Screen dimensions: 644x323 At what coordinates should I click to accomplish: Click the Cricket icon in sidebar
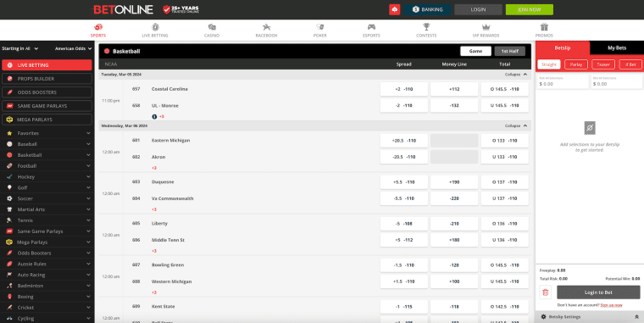(9, 308)
